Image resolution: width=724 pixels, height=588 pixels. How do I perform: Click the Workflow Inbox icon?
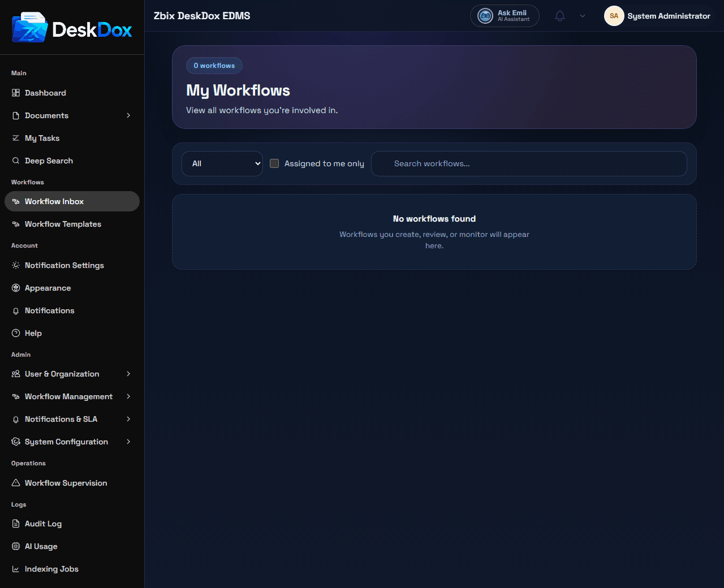(x=16, y=201)
